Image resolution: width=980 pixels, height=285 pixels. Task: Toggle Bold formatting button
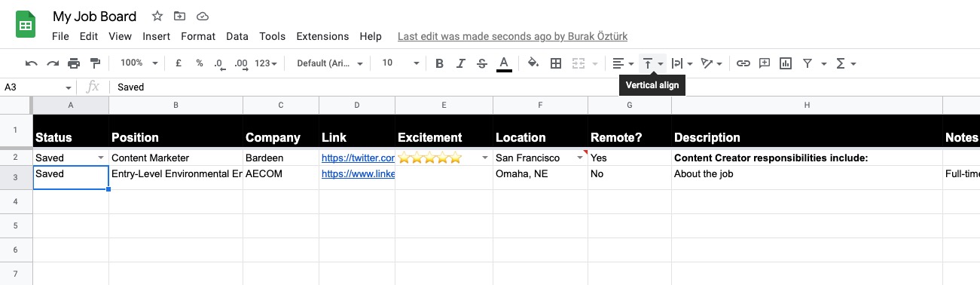pos(440,63)
